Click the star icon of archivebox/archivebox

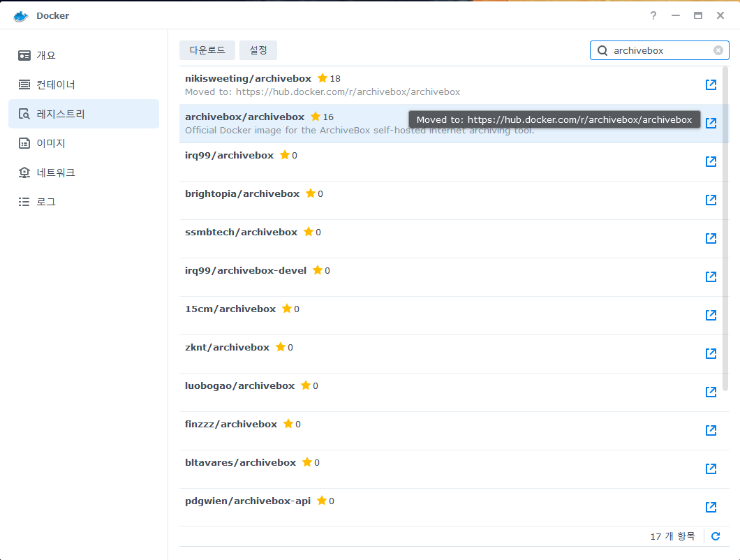pyautogui.click(x=316, y=116)
